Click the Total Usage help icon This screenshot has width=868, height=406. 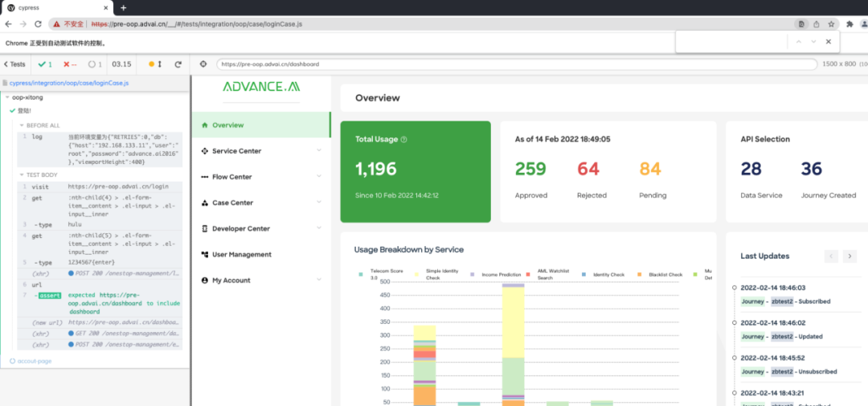pyautogui.click(x=403, y=139)
